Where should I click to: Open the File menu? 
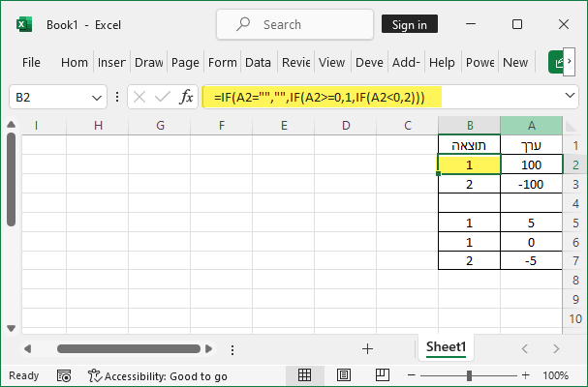click(x=31, y=62)
